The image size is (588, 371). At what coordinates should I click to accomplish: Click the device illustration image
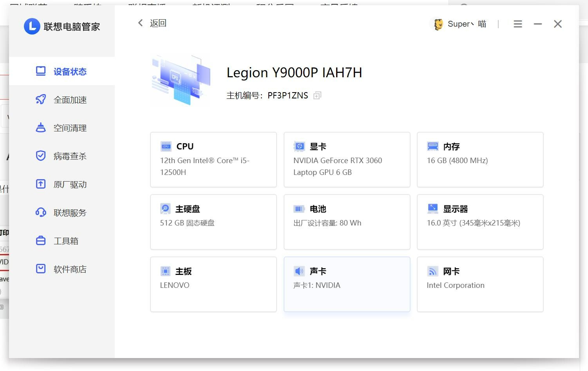(181, 80)
